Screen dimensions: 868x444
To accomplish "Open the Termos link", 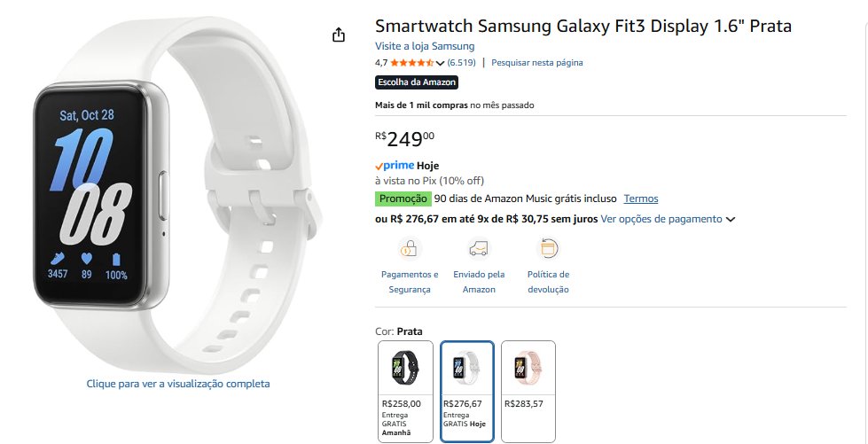I will click(x=641, y=199).
